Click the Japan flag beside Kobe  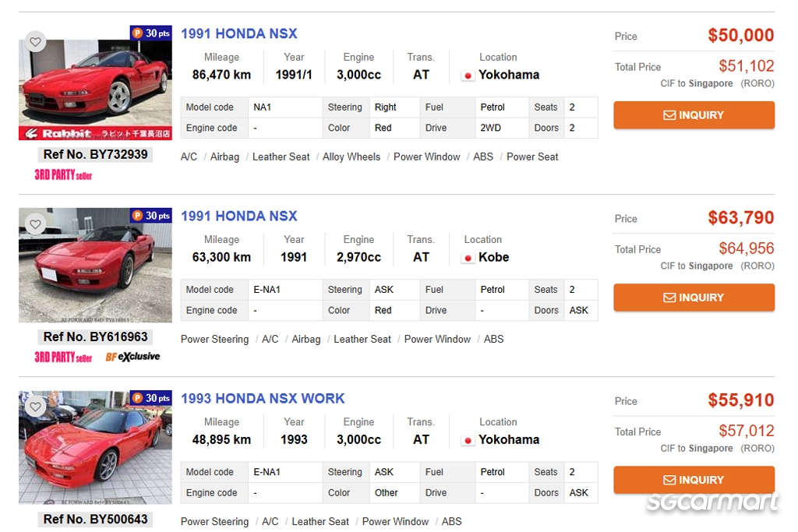(468, 258)
